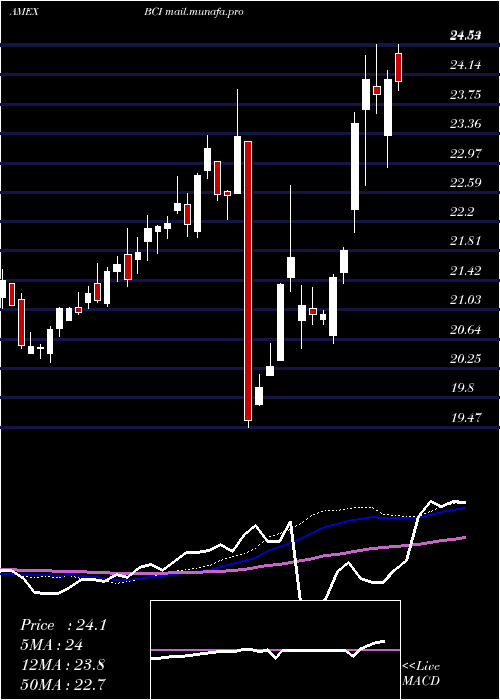
Task: Click the 12MA : 23.8 readout
Action: point(62,665)
